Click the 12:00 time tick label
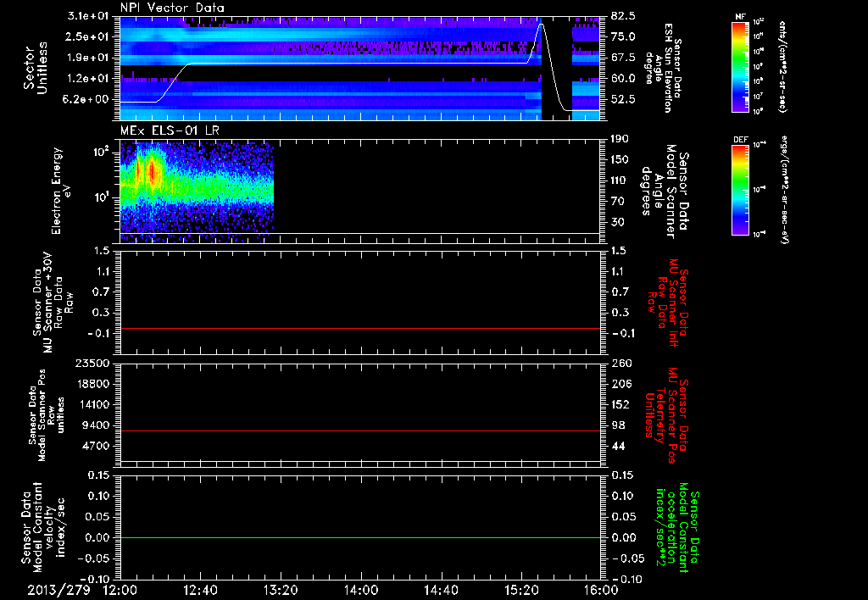This screenshot has height=600, width=868. point(120,590)
